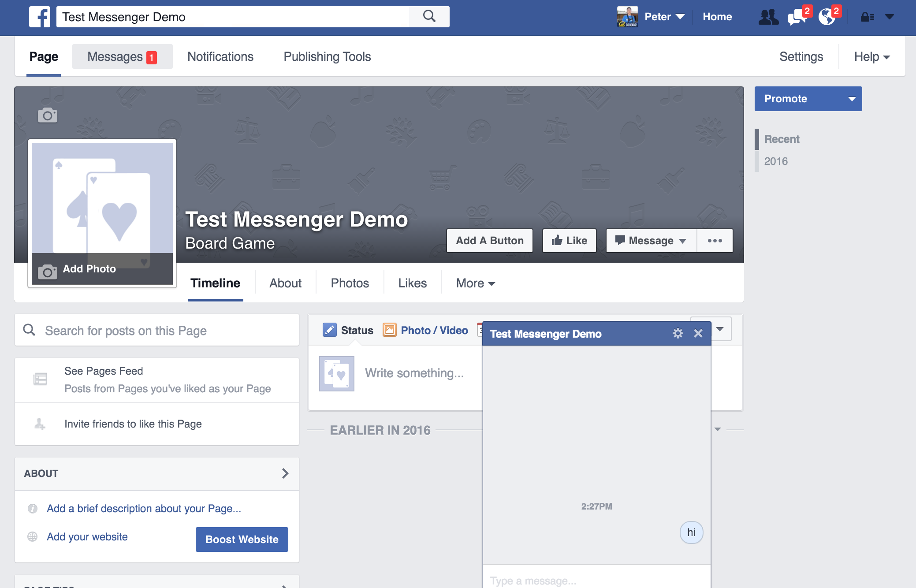
Task: Click the Promote button
Action: (x=799, y=99)
